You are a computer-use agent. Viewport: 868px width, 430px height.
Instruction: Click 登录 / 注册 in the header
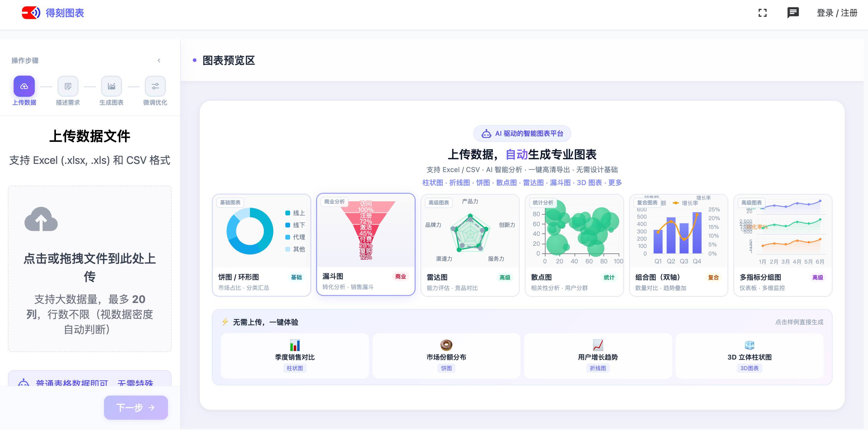tap(837, 13)
